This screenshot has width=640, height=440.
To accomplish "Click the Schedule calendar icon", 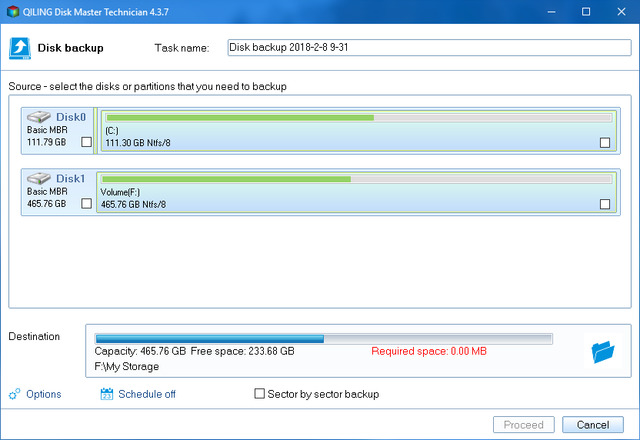I will point(107,394).
